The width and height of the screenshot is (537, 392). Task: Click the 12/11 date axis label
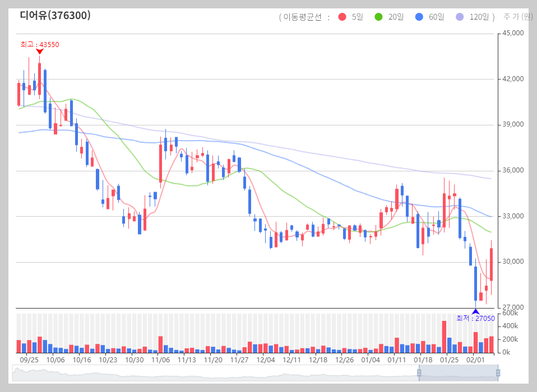point(292,360)
